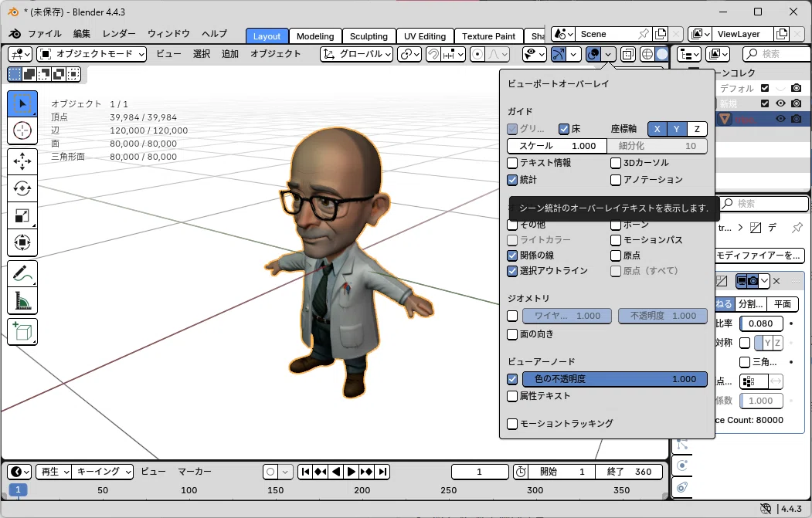This screenshot has width=812, height=518.
Task: Select the Measure tool
Action: pos(22,300)
